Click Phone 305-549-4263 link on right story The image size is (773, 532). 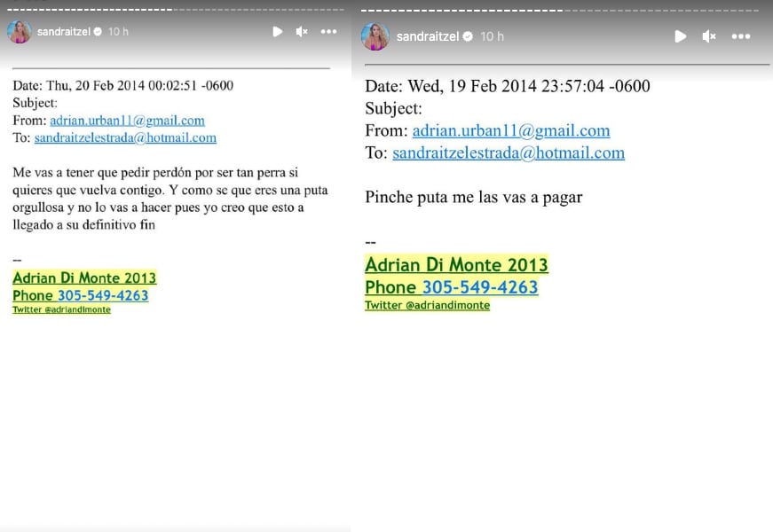[x=453, y=287]
